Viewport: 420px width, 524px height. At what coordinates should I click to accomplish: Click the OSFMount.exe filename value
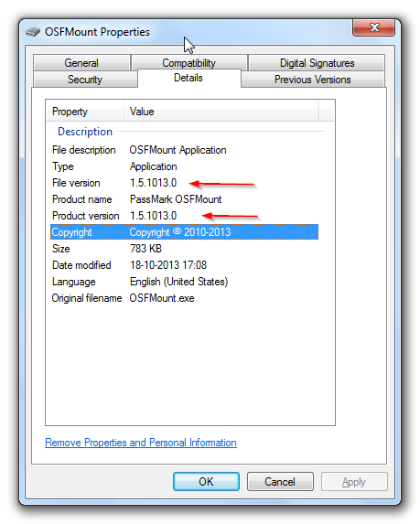pos(162,298)
